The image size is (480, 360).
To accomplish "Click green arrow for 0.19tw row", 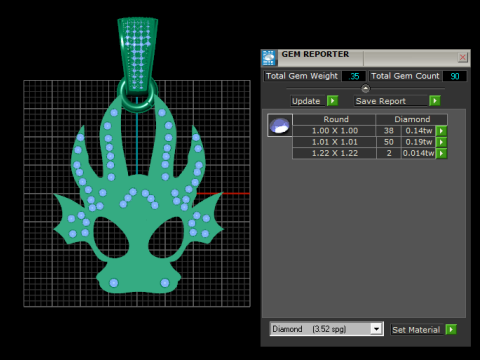I will point(441,142).
